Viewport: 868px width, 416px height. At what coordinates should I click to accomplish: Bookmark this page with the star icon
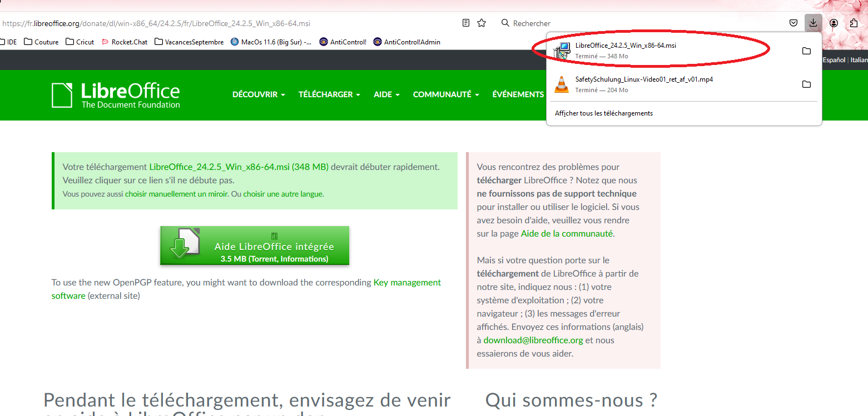[x=482, y=23]
